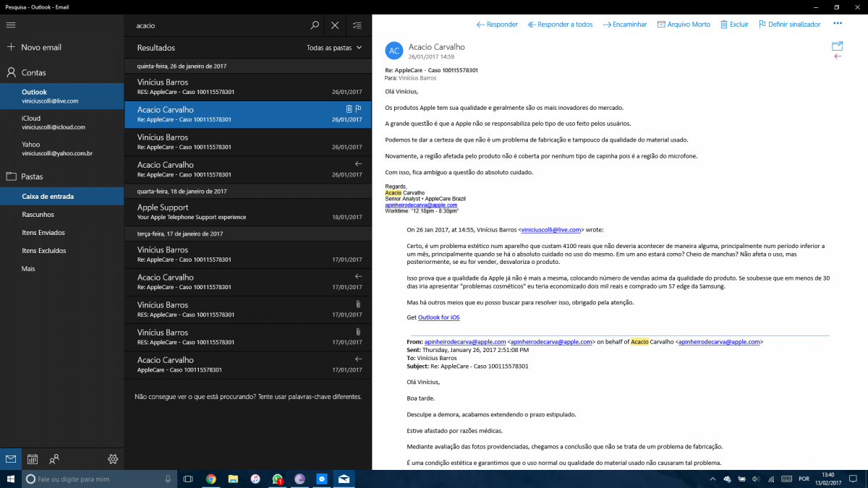Open the 'Outlook for iOS' link

tap(438, 317)
